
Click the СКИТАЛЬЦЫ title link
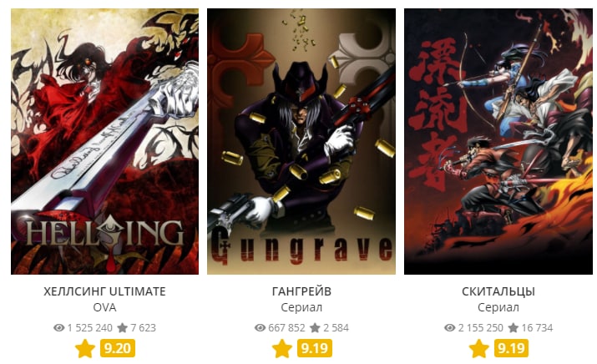pyautogui.click(x=498, y=291)
